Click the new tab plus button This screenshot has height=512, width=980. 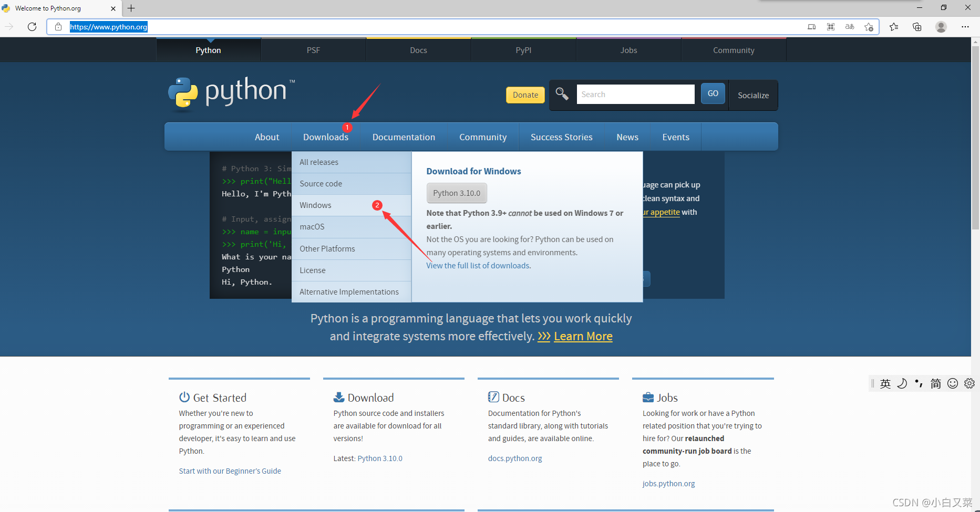(x=131, y=8)
